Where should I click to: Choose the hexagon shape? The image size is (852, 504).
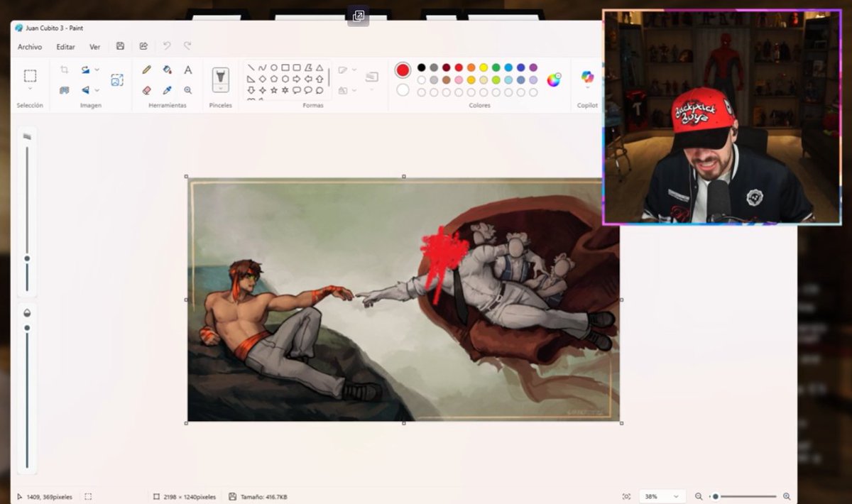[x=285, y=79]
